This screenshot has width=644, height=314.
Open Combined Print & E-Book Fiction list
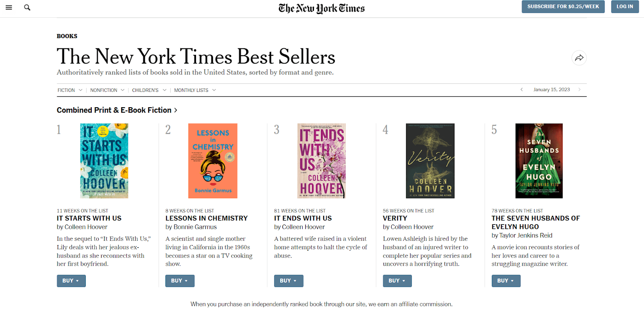pyautogui.click(x=117, y=110)
